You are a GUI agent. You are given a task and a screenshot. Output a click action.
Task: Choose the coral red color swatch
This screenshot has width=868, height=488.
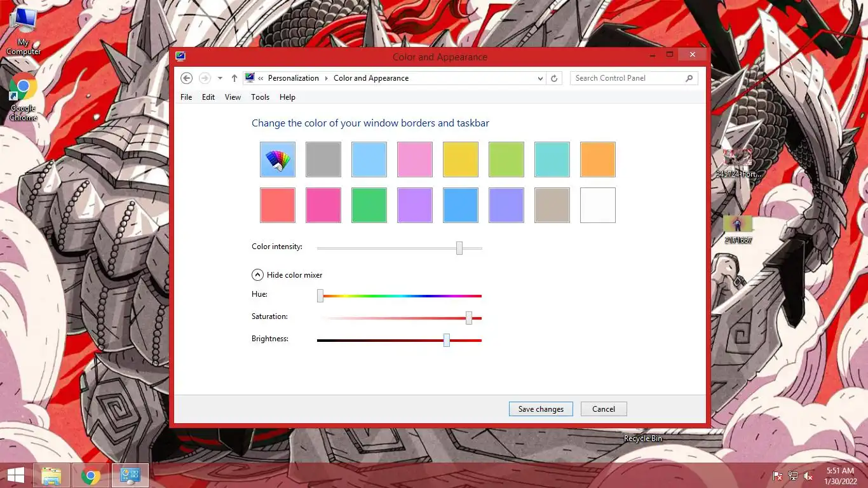278,205
